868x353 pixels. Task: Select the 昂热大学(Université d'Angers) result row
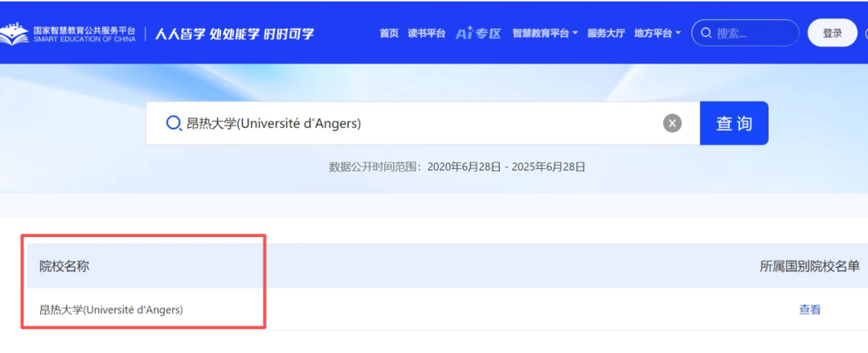tap(448, 310)
